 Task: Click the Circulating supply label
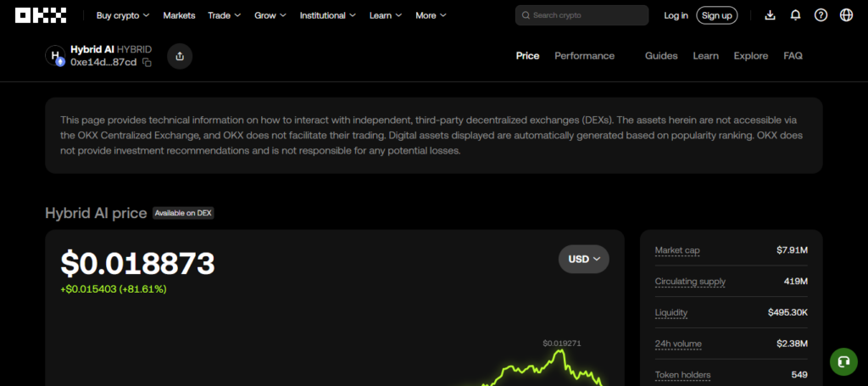(690, 282)
